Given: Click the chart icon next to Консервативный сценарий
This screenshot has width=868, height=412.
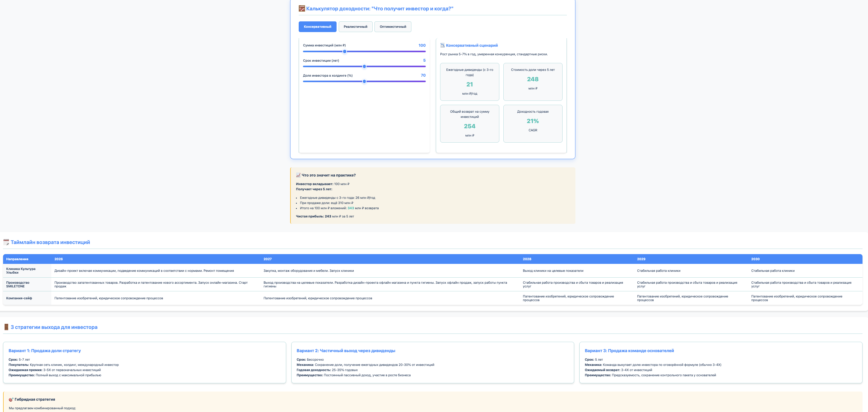Looking at the screenshot, I should point(443,45).
